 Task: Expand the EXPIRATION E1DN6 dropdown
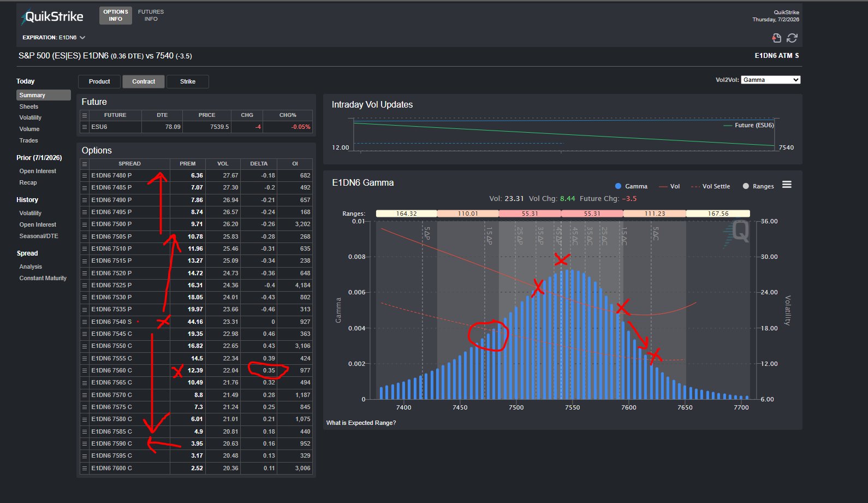(54, 38)
